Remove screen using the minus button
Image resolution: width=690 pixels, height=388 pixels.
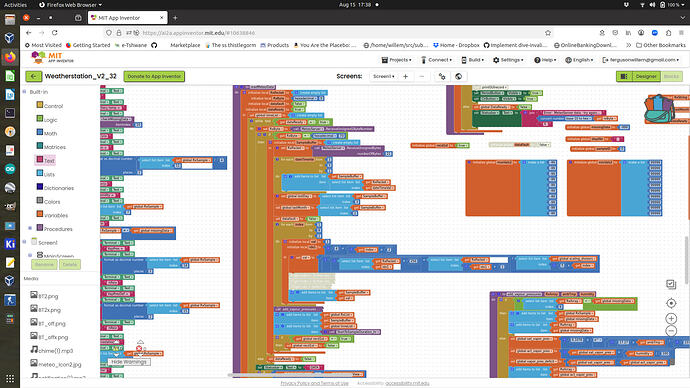click(422, 76)
